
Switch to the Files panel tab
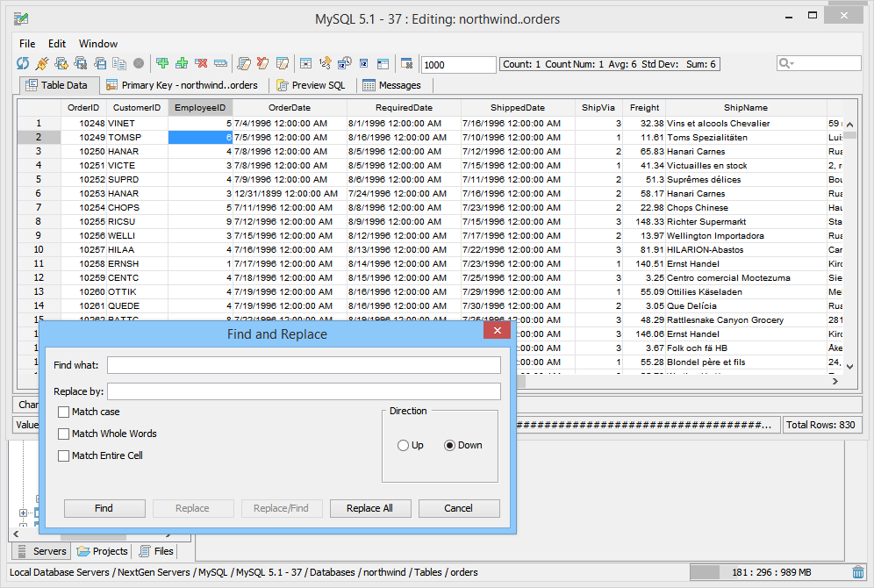pos(156,551)
